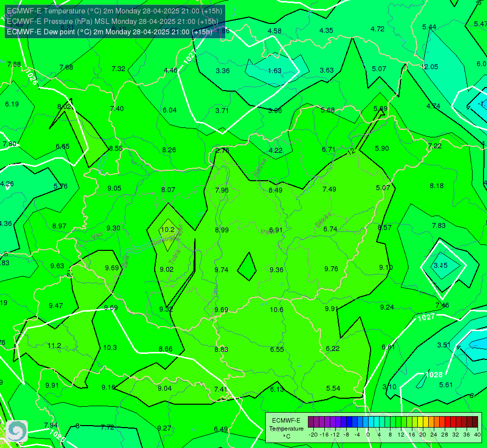This screenshot has height=448, width=487.
Task: Click the 4.35 dew point value
Action: [326, 30]
